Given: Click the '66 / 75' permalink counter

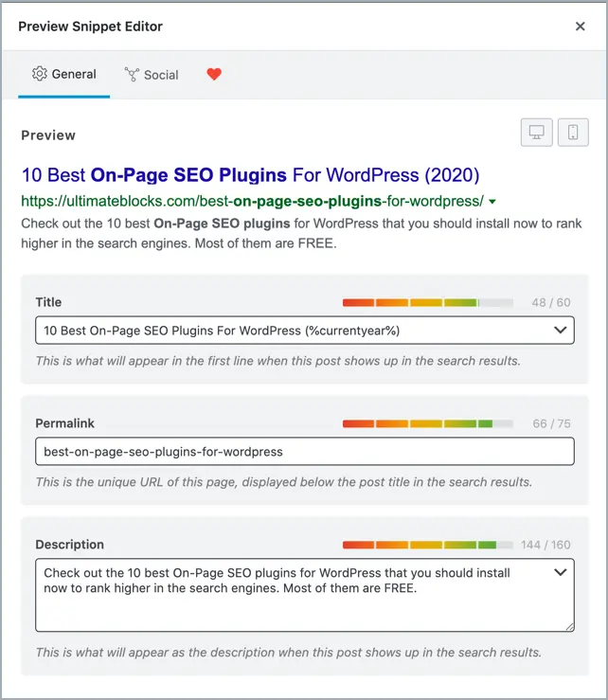Looking at the screenshot, I should coord(551,423).
